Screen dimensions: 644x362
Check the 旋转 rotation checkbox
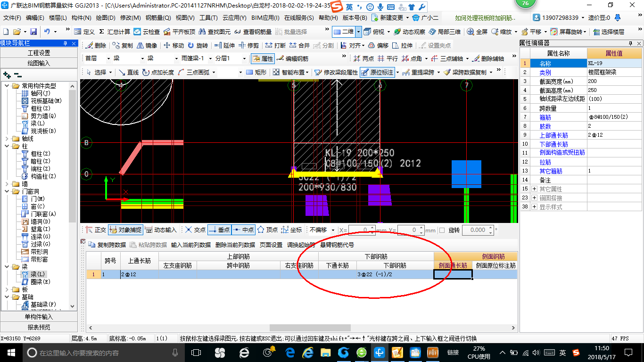point(442,230)
